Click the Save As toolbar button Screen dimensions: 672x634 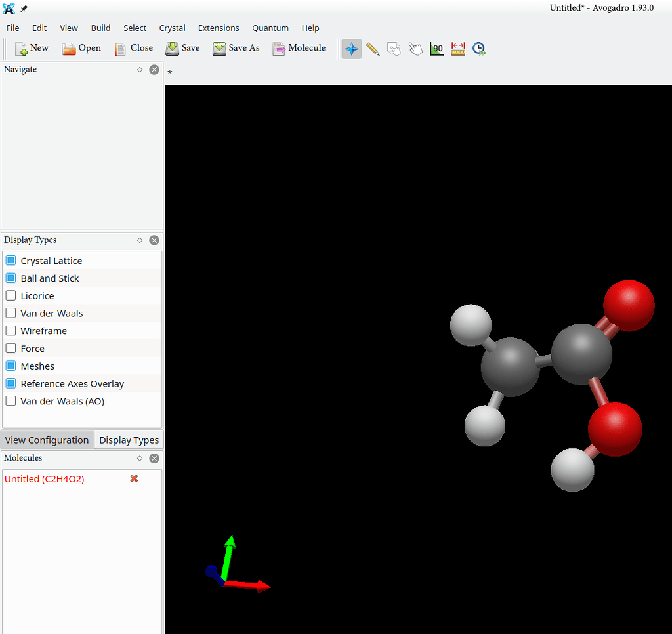point(236,48)
